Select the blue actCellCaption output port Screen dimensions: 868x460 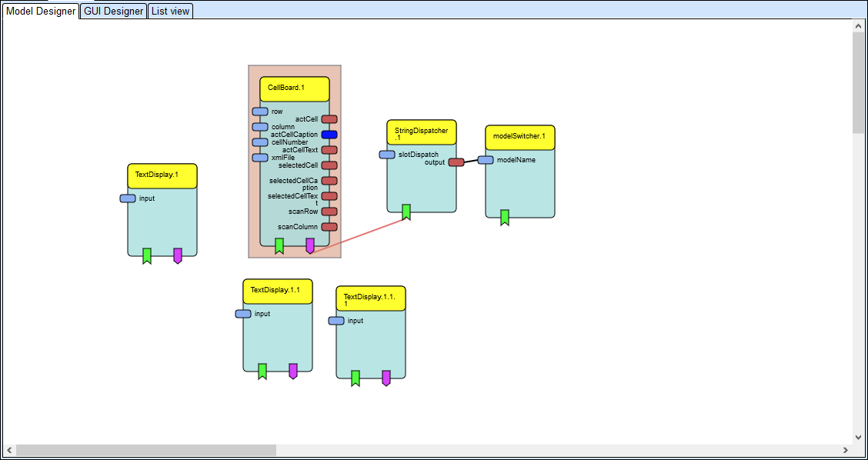pos(329,135)
